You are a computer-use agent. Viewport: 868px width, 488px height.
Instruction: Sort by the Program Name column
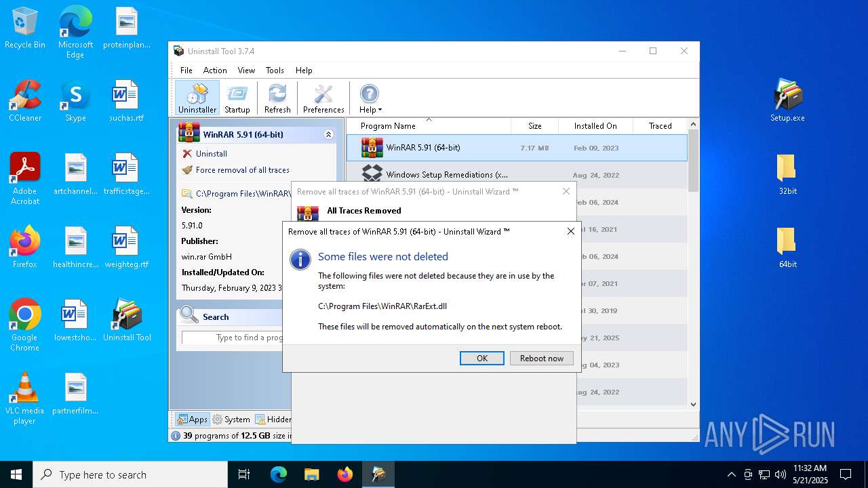(x=429, y=126)
